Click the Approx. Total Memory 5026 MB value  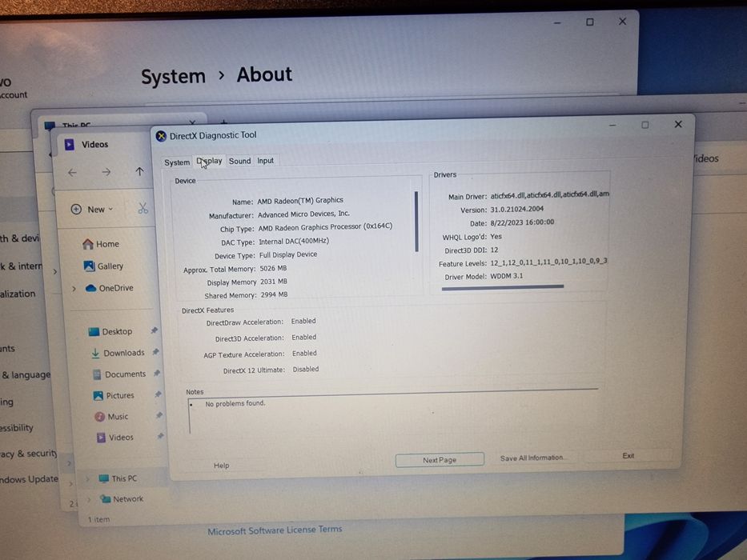tap(273, 269)
